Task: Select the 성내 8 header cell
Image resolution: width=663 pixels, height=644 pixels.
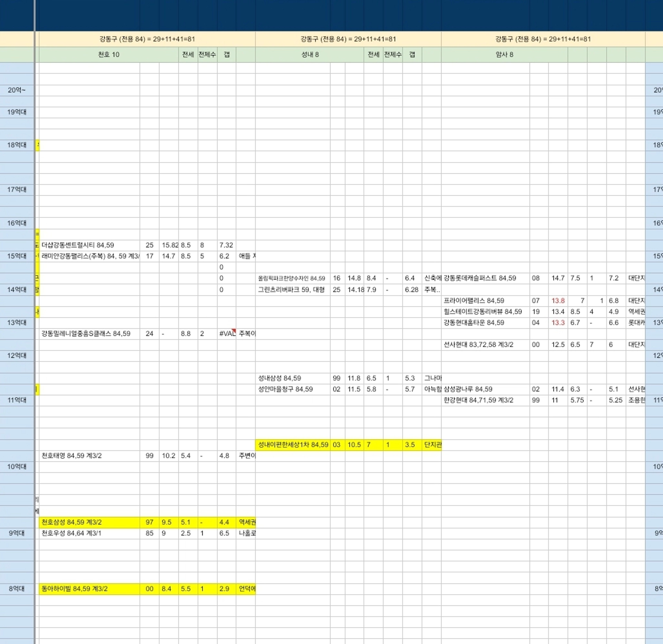Action: (x=310, y=54)
